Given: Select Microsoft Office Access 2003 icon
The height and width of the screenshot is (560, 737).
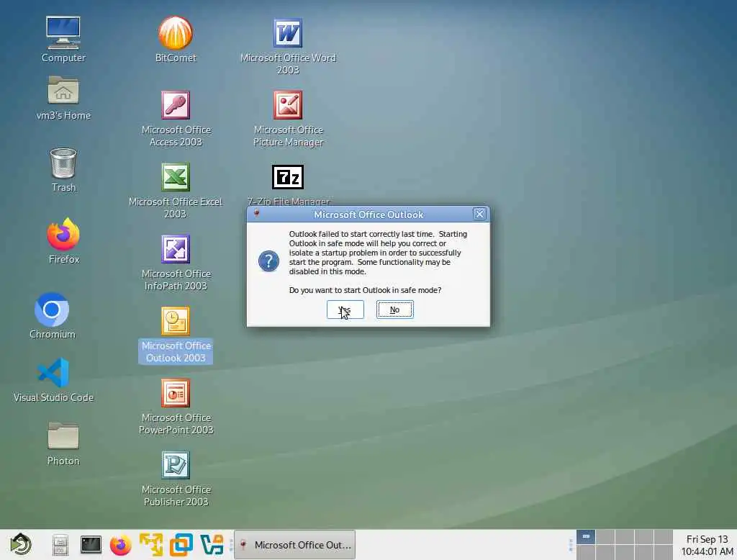Looking at the screenshot, I should pos(176,105).
